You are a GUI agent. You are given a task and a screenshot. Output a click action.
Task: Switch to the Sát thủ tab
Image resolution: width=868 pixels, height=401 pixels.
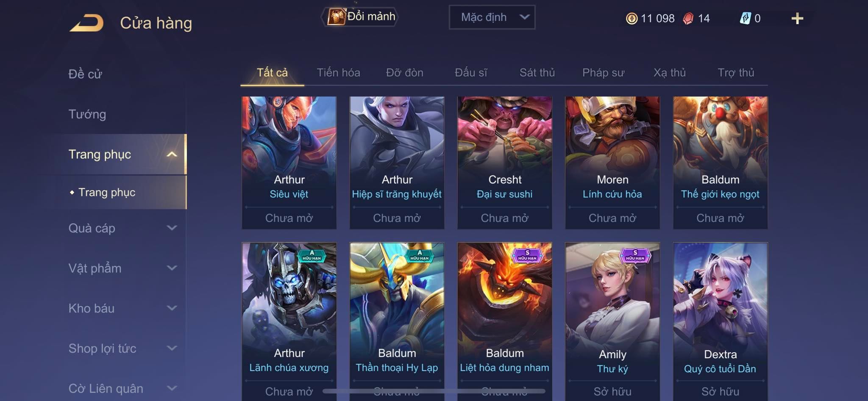[537, 73]
